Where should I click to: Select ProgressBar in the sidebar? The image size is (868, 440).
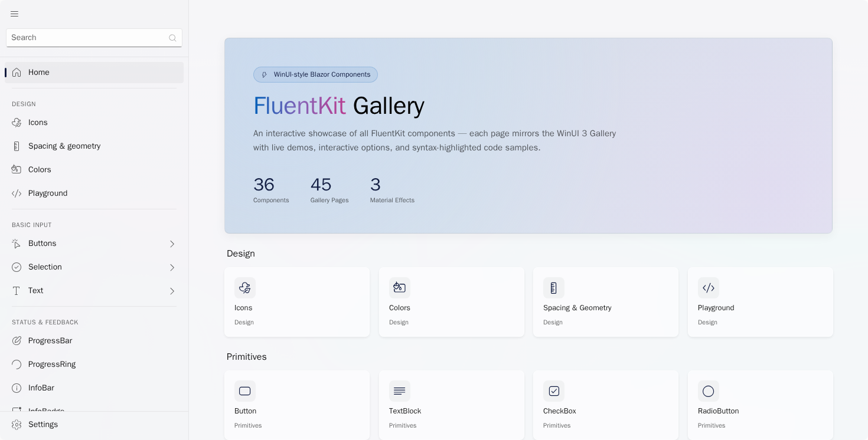pos(94,341)
